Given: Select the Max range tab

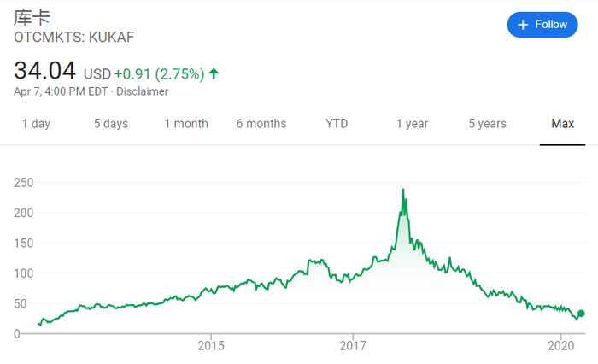Looking at the screenshot, I should point(562,124).
